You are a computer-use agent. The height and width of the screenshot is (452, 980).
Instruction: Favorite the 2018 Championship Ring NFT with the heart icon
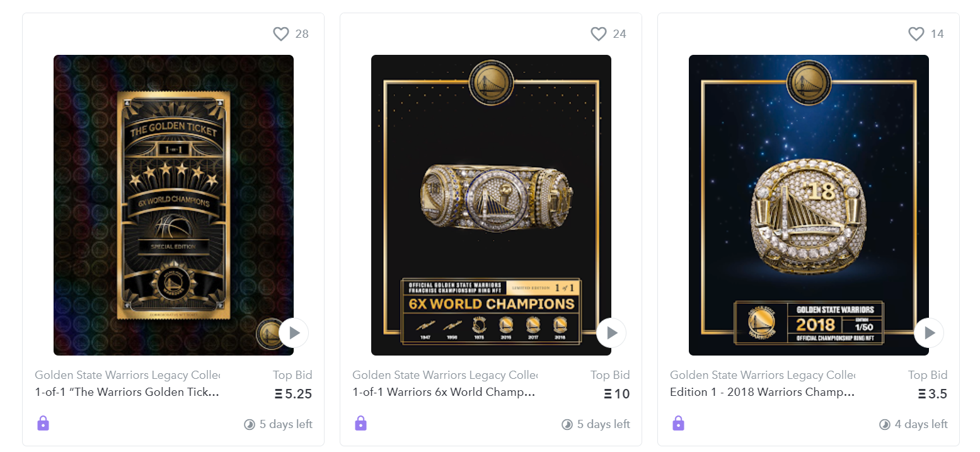pyautogui.click(x=916, y=34)
